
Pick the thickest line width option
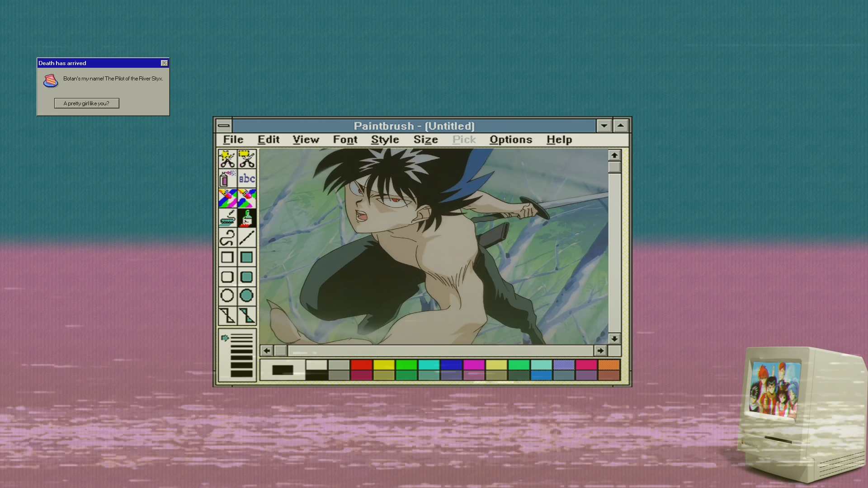coord(241,374)
